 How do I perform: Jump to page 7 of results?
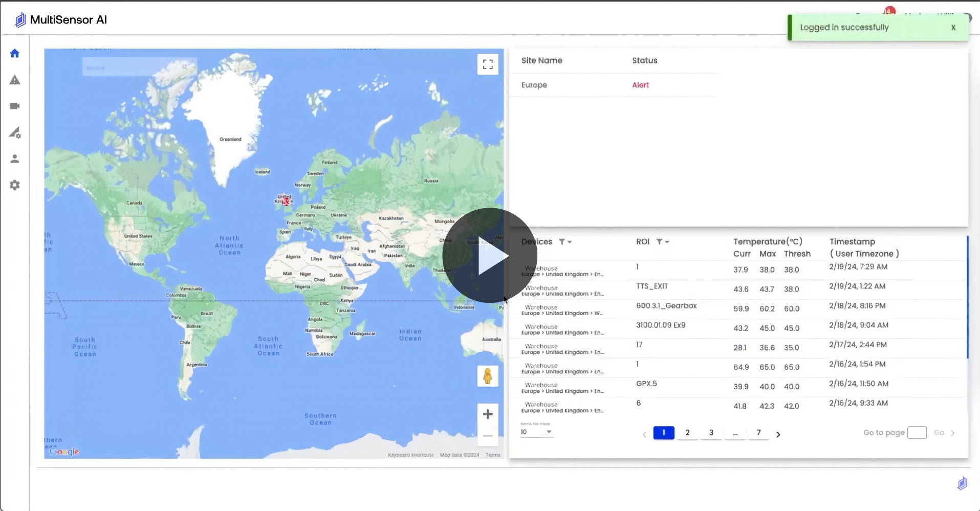tap(758, 433)
